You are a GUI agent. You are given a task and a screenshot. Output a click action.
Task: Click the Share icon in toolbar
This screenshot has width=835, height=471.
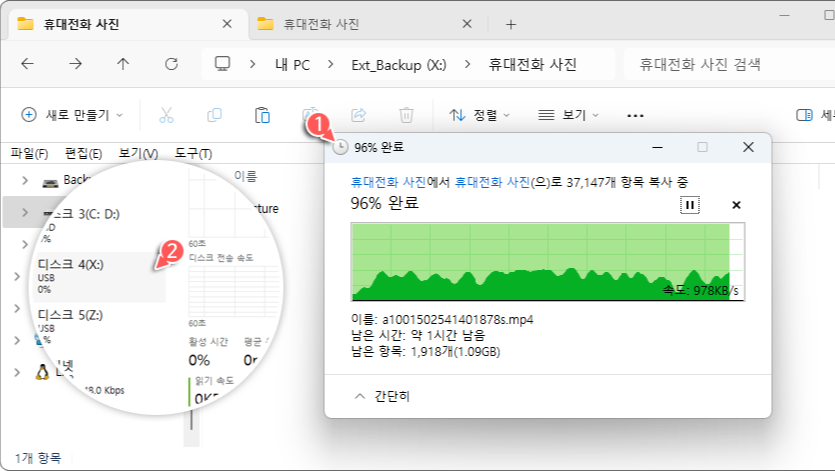[358, 115]
